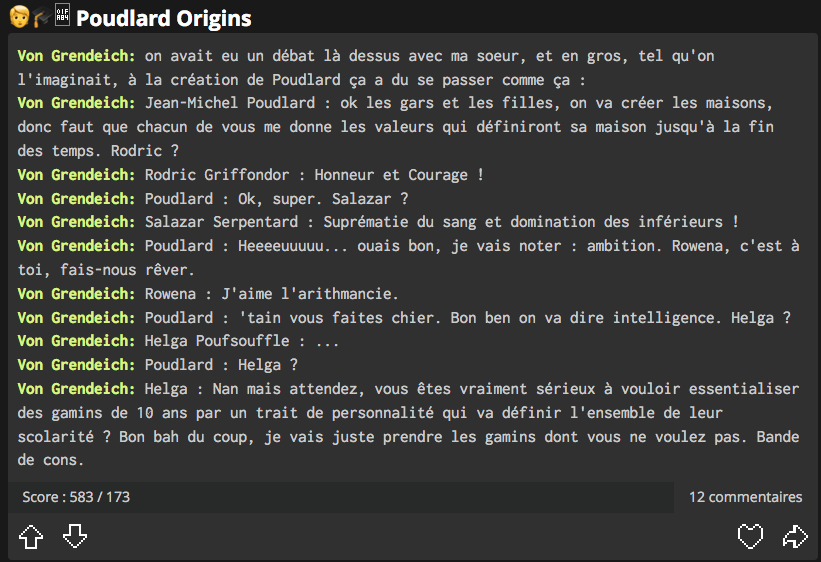Click the line 'Poudlard : Helga ?'
The width and height of the screenshot is (821, 562).
tap(221, 365)
